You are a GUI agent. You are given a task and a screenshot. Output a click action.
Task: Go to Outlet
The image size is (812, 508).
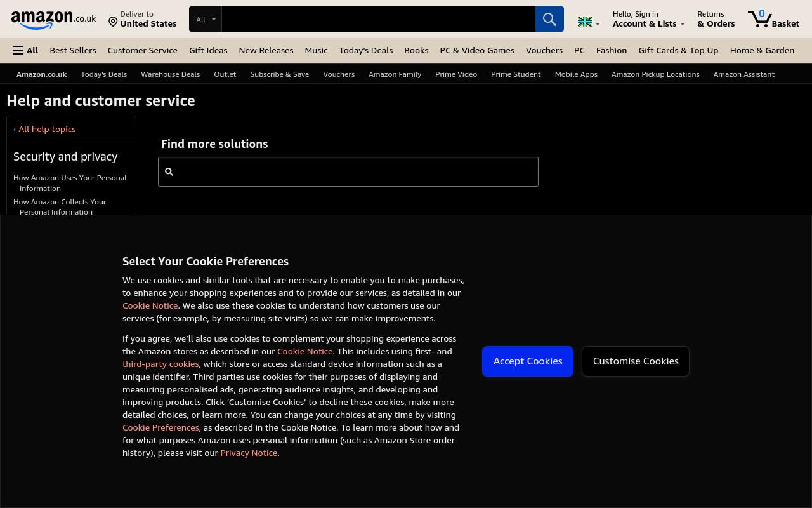(225, 74)
